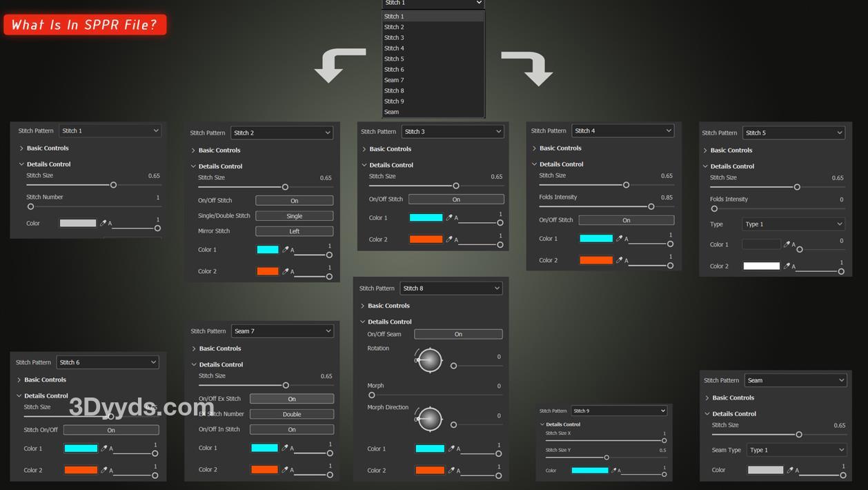Screen dimensions: 868x490
Task: Click the Folds Intensity slider handle in Stitch 4
Action: [651, 206]
